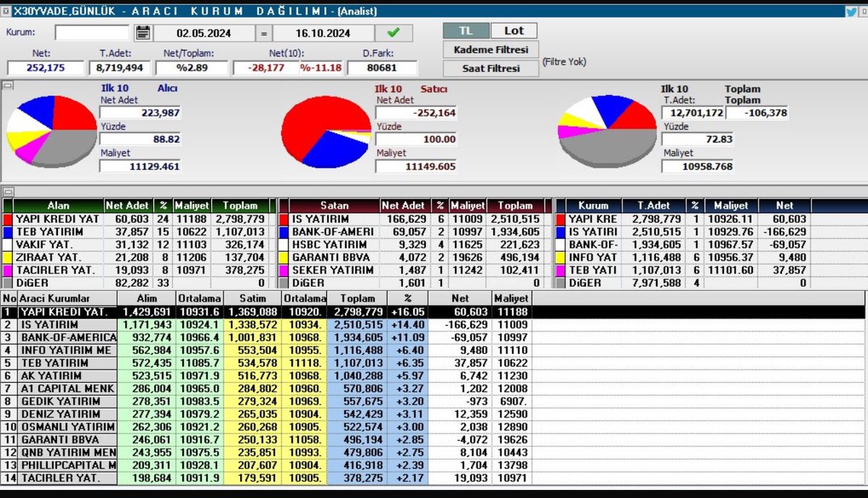868x498 pixels.
Task: Sort by Net Adet header in Satan table
Action: (x=404, y=206)
